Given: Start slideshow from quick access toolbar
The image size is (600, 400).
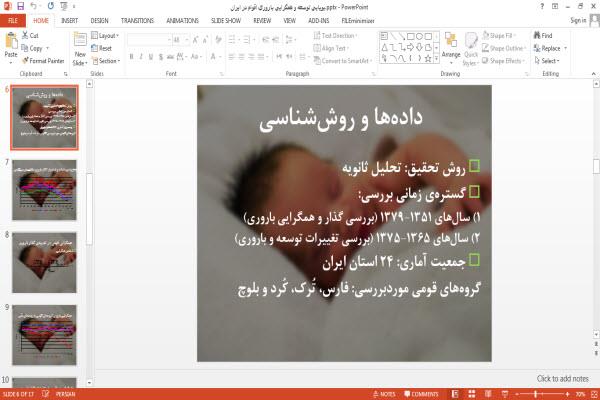Looking at the screenshot, I should pos(64,6).
